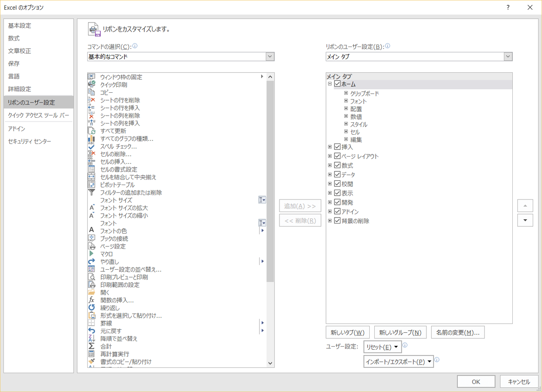This screenshot has height=392, width=542.
Task: Click the move down arrow button
Action: coord(525,220)
